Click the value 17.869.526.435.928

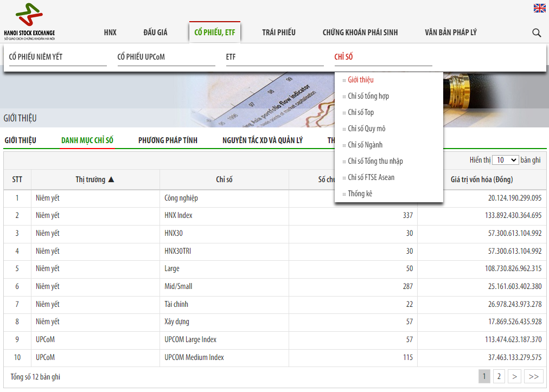tap(515, 322)
